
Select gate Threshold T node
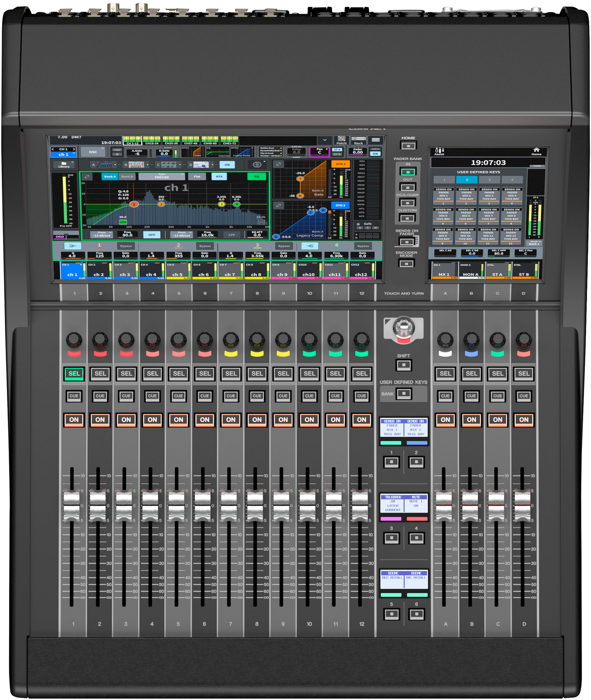coord(300,179)
